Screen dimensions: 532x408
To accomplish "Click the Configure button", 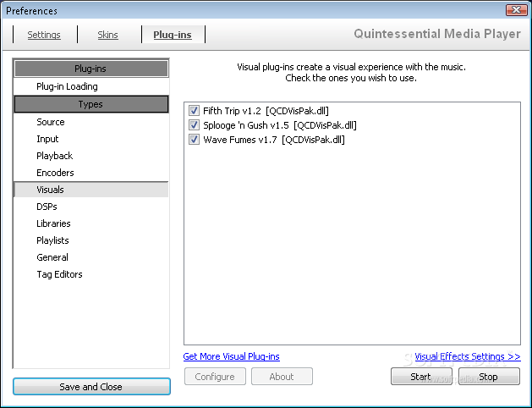I will click(x=215, y=377).
